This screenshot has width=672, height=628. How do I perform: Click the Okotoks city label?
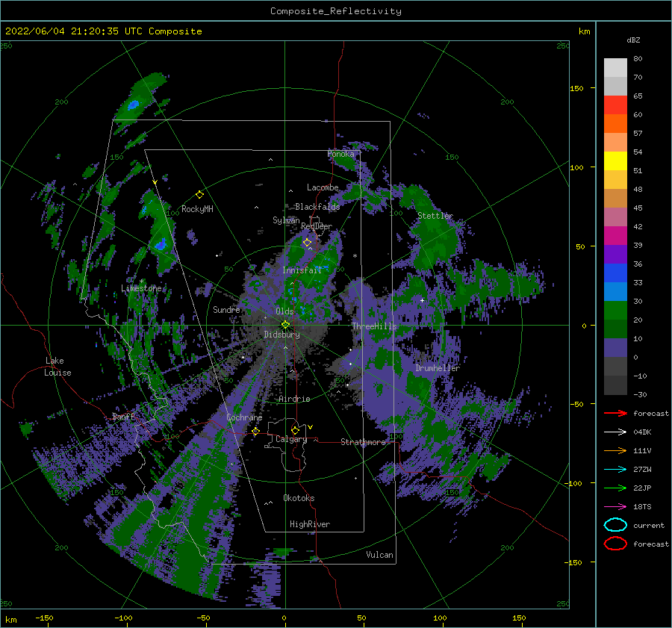(x=299, y=498)
